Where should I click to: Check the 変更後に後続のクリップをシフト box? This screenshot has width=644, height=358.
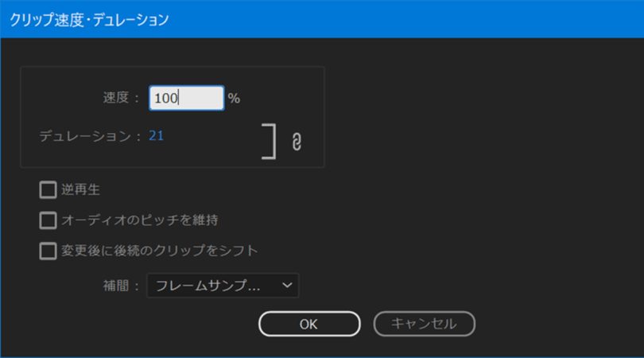click(48, 251)
